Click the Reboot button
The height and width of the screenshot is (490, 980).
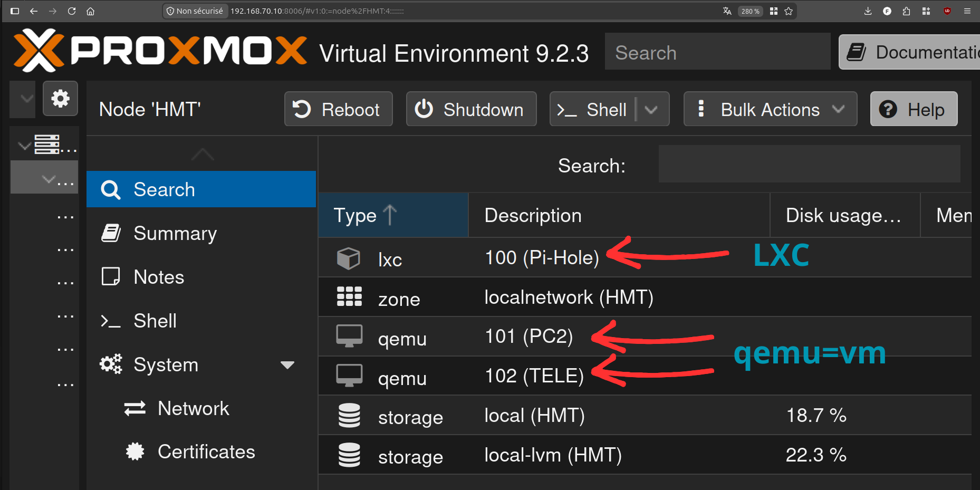(339, 109)
